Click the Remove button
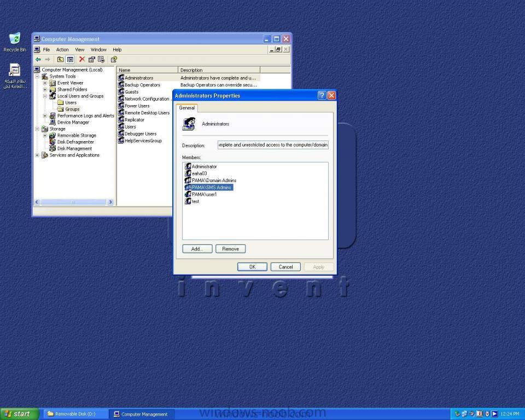Viewport: 525px width, 420px height. click(230, 249)
